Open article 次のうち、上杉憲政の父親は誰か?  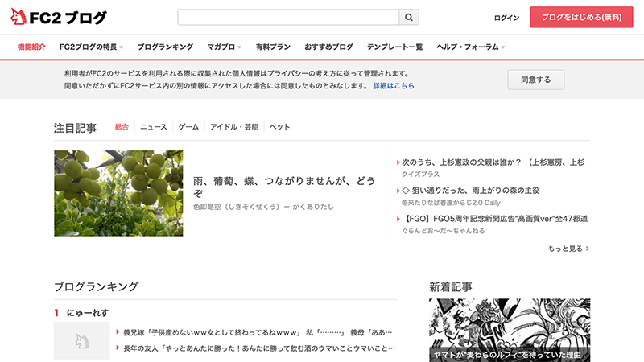pyautogui.click(x=493, y=162)
